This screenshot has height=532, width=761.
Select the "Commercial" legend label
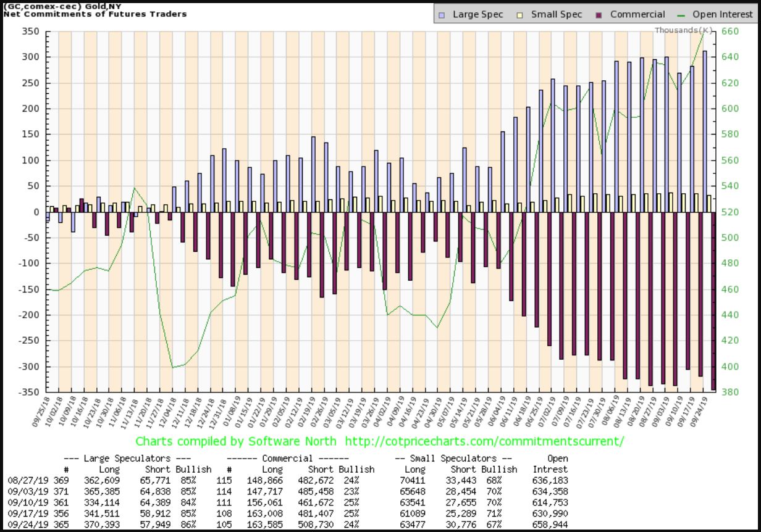[637, 14]
